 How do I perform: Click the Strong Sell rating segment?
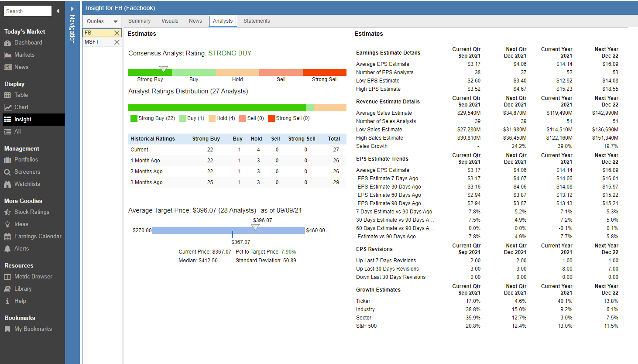tap(325, 72)
